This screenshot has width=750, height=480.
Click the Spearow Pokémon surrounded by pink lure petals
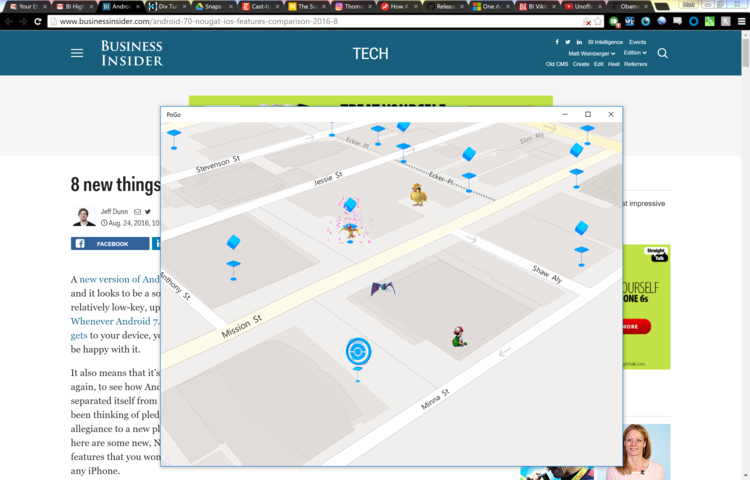pos(351,231)
